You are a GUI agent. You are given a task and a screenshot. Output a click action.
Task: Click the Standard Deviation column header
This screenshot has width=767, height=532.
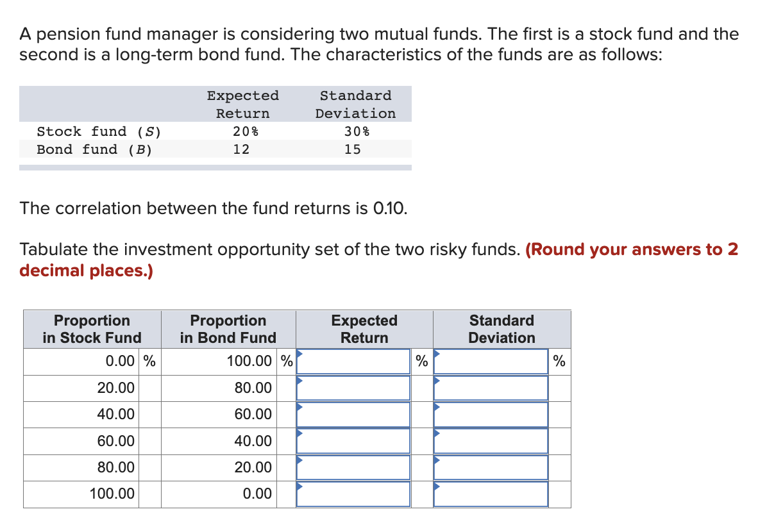point(501,329)
